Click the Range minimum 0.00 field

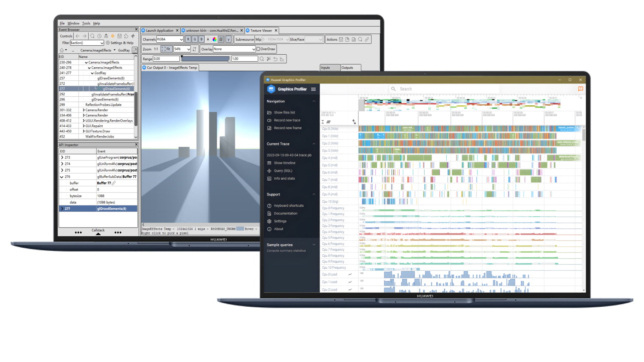(166, 59)
